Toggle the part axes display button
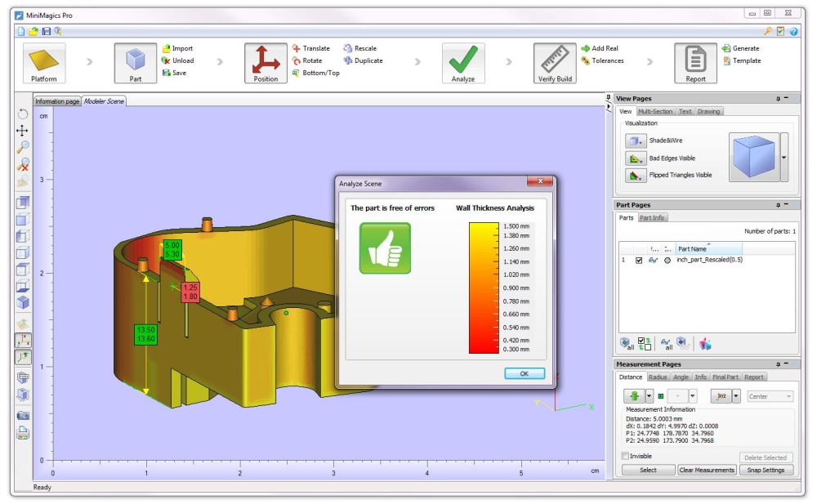Screen dimensions: 817x504 23,358
